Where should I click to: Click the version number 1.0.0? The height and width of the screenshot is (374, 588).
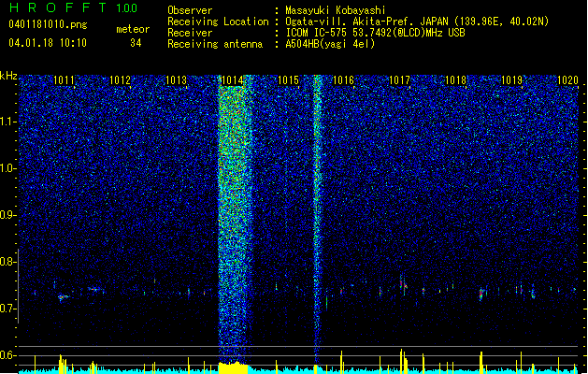[x=126, y=8]
